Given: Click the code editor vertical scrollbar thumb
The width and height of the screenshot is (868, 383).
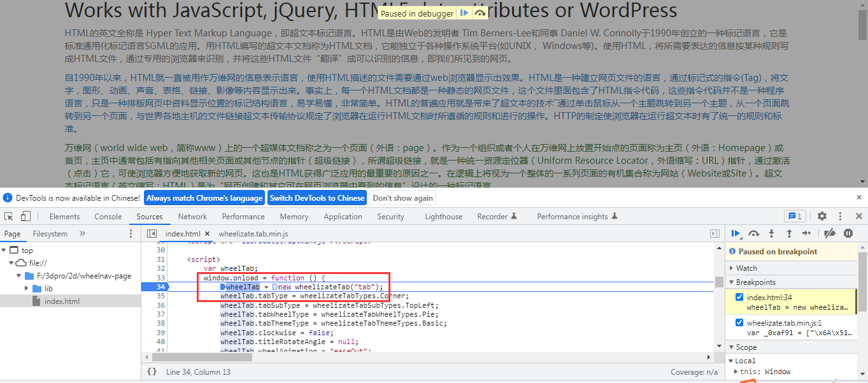Looking at the screenshot, I should (x=718, y=282).
